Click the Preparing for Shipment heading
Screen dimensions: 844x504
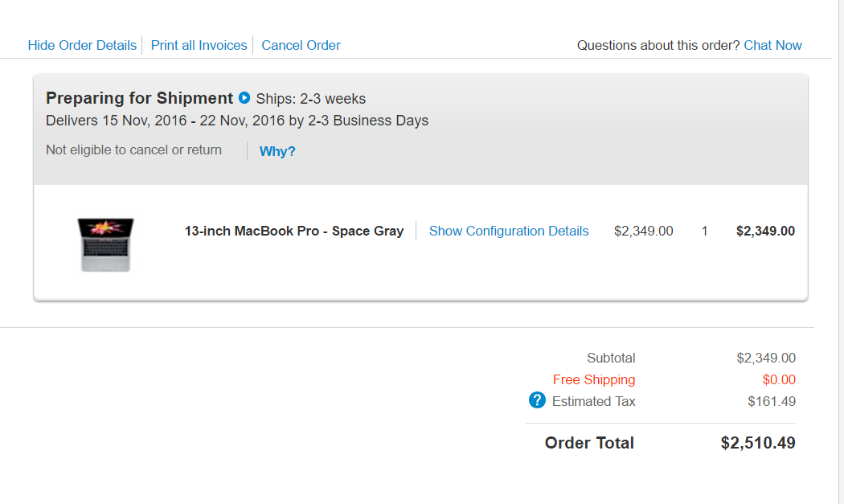click(139, 98)
